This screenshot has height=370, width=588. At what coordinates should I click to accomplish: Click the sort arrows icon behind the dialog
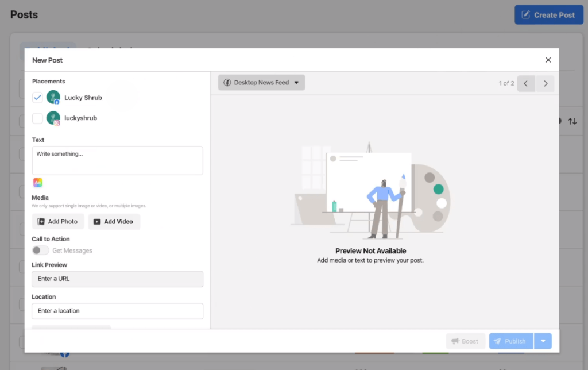[572, 121]
